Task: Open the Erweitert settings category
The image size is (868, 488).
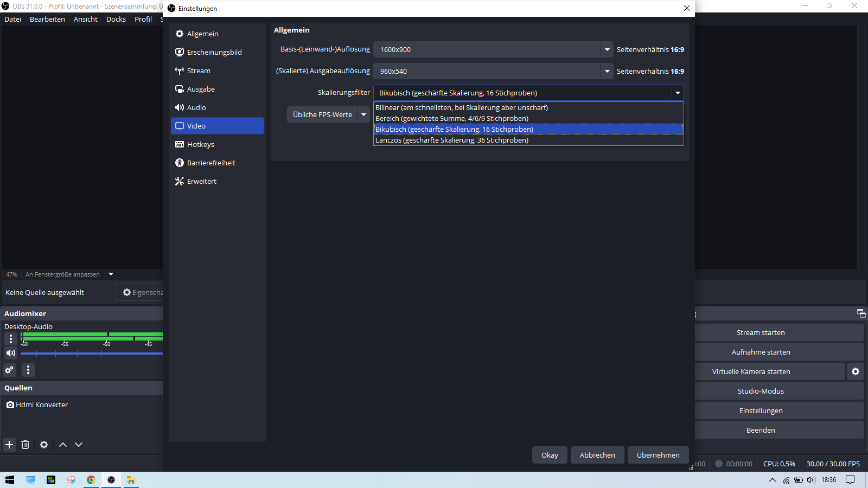Action: pyautogui.click(x=217, y=181)
